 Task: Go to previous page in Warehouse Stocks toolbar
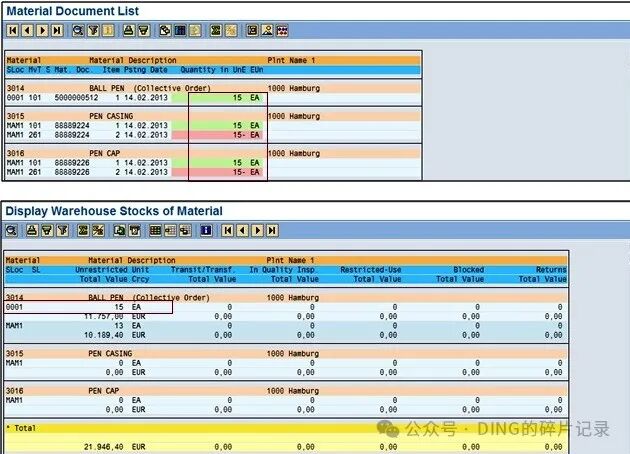click(x=242, y=231)
